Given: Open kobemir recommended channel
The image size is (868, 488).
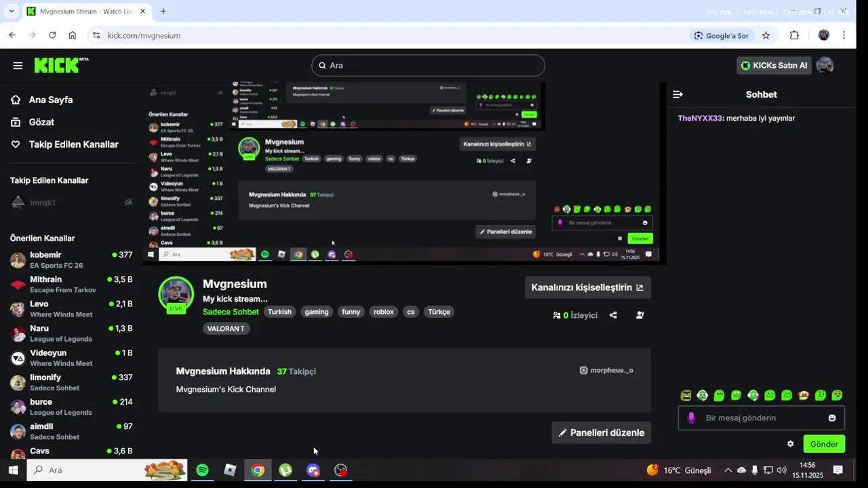Looking at the screenshot, I should tap(71, 260).
